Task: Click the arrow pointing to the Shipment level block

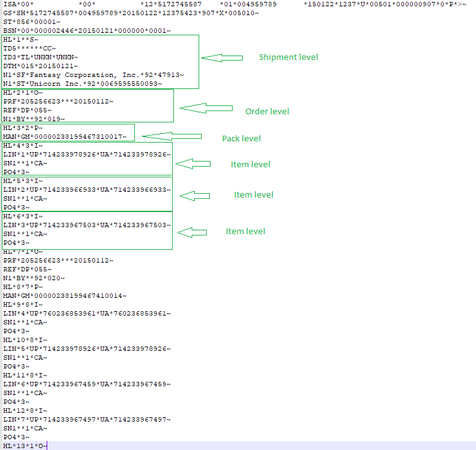Action: coord(221,57)
